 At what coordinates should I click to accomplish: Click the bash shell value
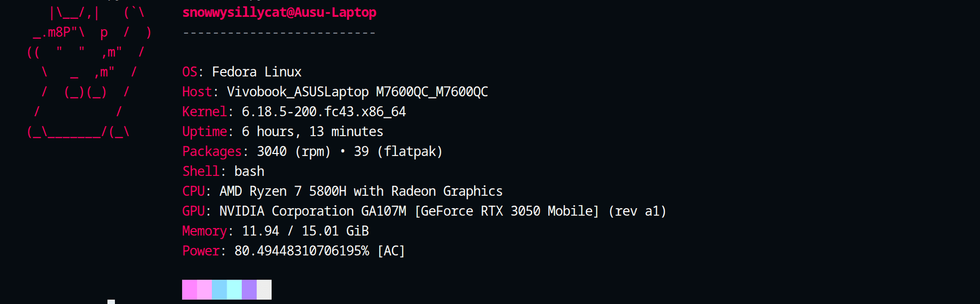coord(249,171)
